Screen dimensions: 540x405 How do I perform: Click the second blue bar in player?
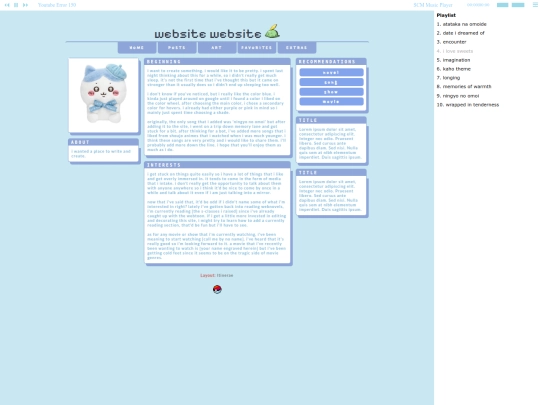518,5
